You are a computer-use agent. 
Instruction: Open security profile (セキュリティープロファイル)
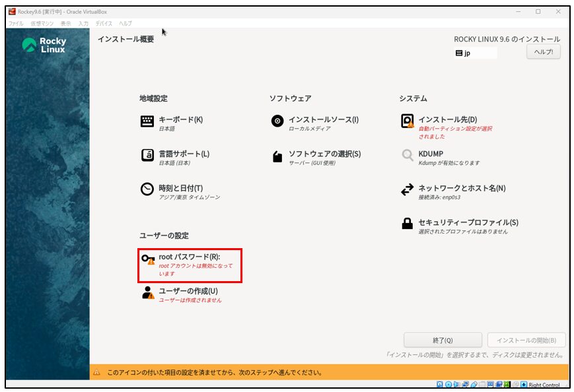[x=468, y=223]
